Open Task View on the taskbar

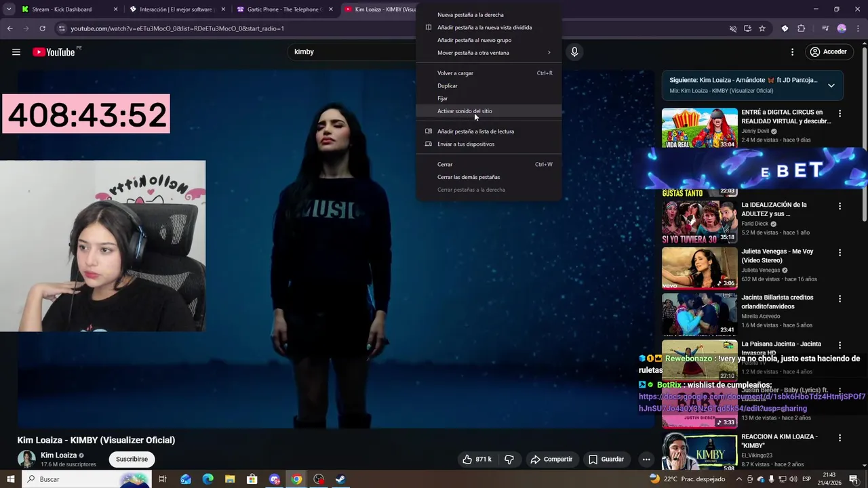(x=163, y=479)
